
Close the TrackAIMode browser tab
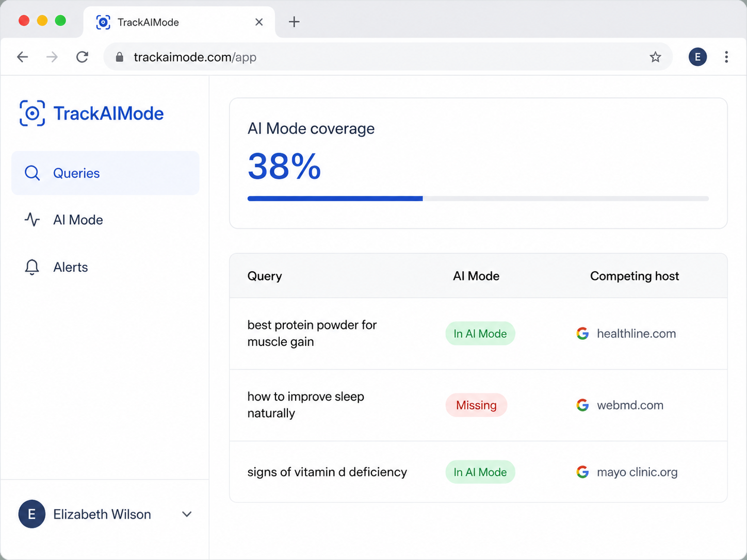click(x=259, y=22)
